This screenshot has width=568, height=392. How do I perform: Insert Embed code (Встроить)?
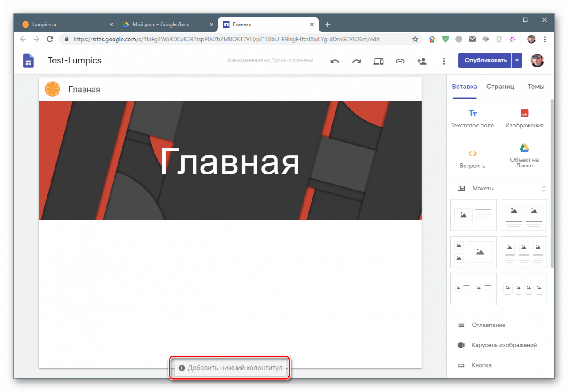click(473, 159)
